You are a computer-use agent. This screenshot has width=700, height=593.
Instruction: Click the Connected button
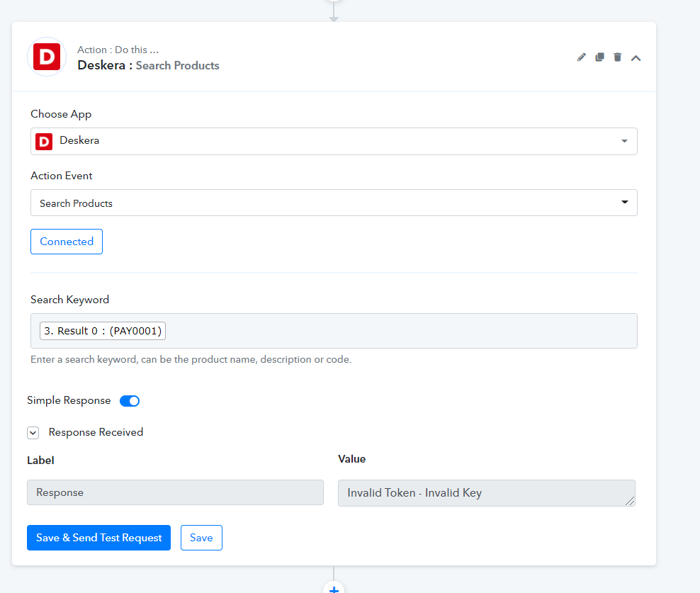67,242
